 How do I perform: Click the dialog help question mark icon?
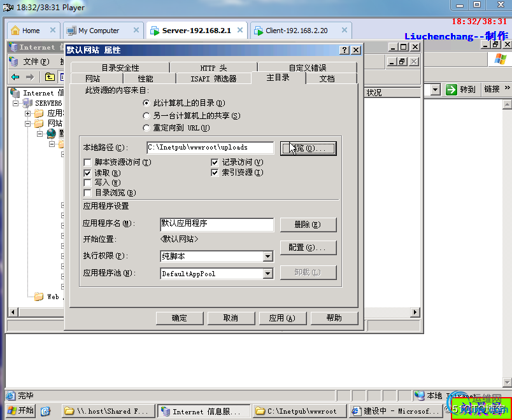click(344, 50)
